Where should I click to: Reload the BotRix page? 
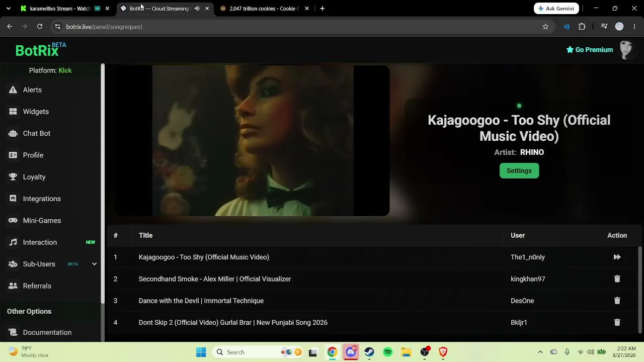click(x=40, y=27)
